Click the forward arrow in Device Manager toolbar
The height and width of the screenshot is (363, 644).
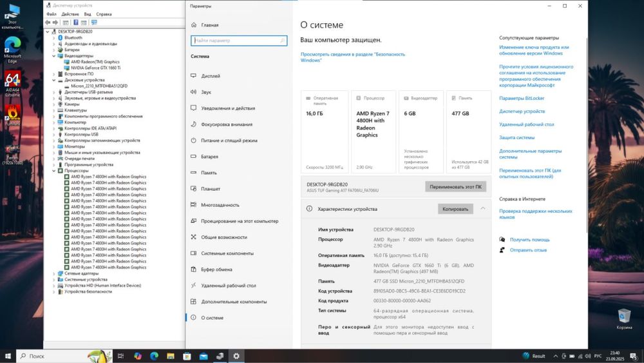55,22
